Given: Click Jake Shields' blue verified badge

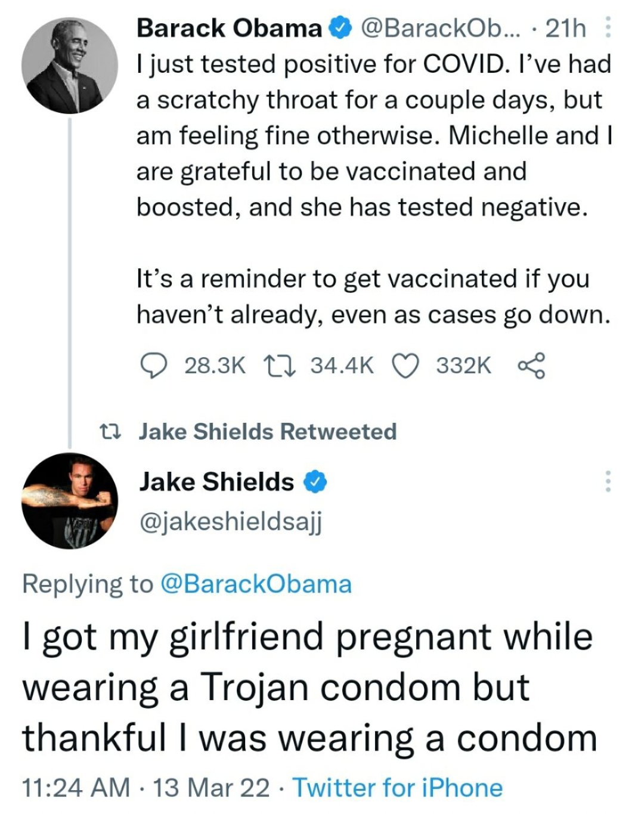Looking at the screenshot, I should tap(316, 481).
